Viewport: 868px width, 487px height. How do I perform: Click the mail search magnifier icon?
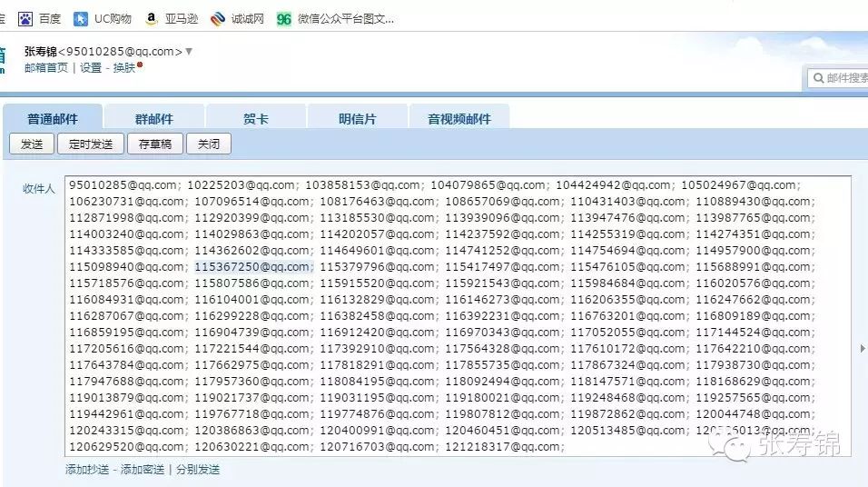coord(818,78)
